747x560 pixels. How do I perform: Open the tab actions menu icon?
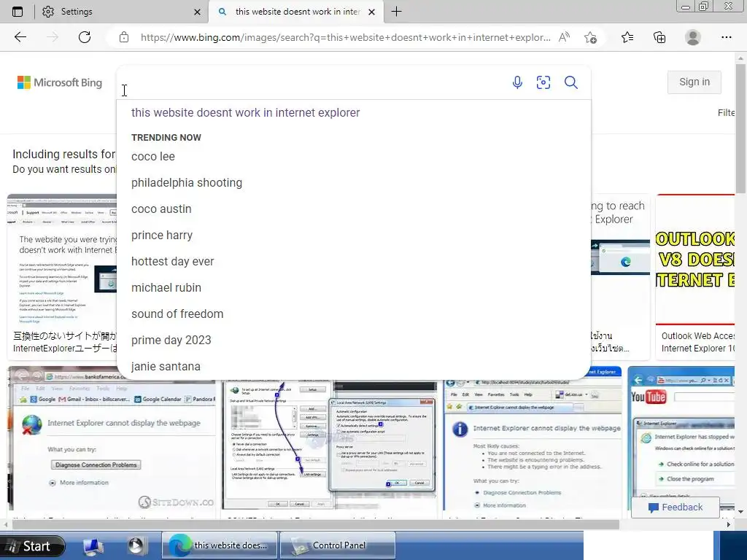click(x=18, y=12)
